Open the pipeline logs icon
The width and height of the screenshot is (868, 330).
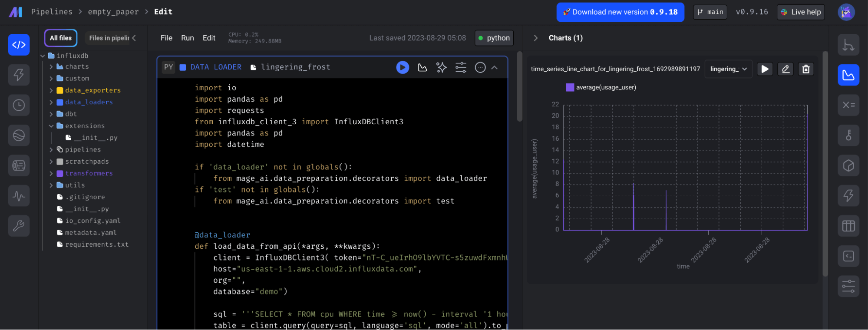coord(19,165)
